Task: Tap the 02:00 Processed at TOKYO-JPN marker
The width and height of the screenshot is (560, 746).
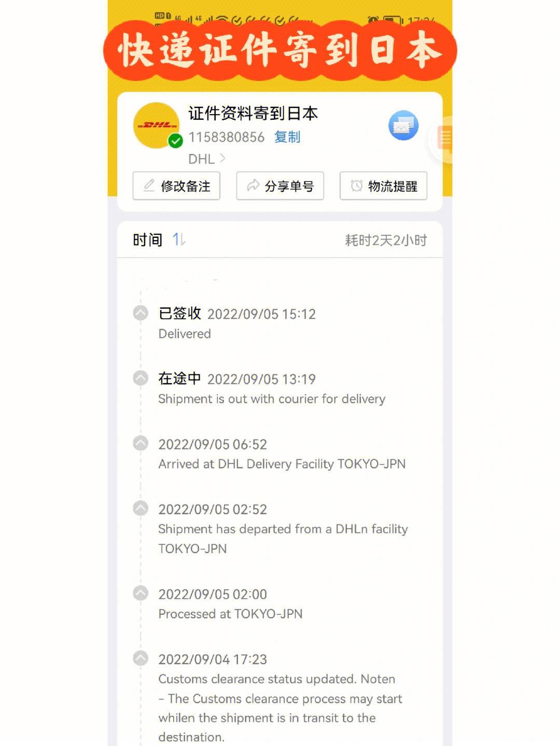Action: 141,593
